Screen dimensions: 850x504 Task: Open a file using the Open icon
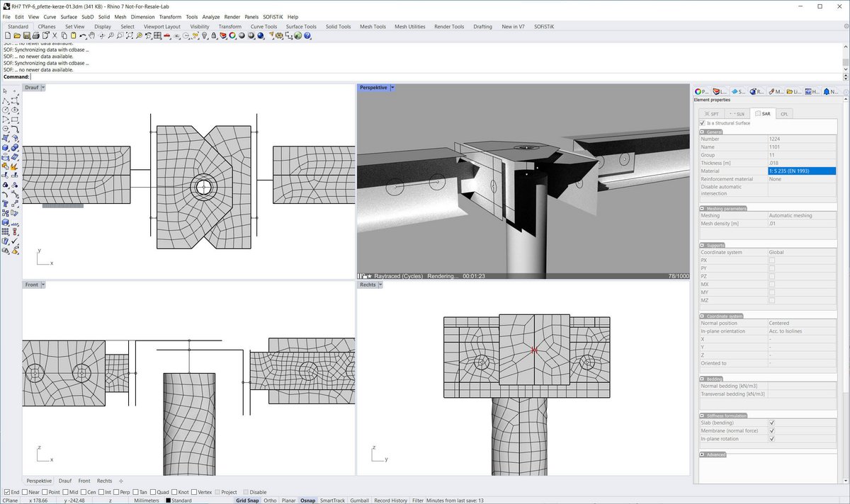coord(18,34)
